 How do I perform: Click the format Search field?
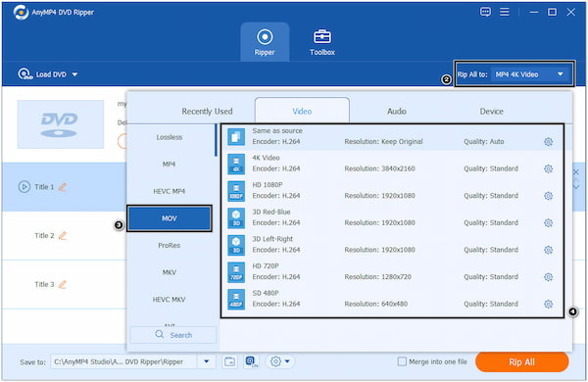pyautogui.click(x=173, y=335)
